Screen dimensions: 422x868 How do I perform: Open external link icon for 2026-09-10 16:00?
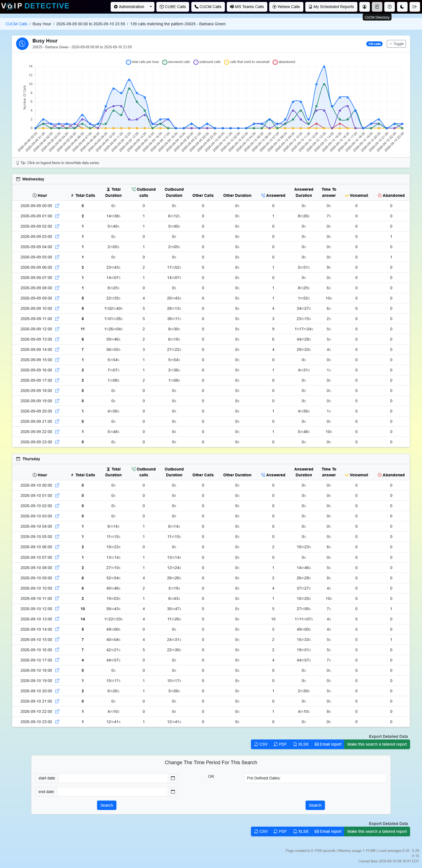coord(57,650)
